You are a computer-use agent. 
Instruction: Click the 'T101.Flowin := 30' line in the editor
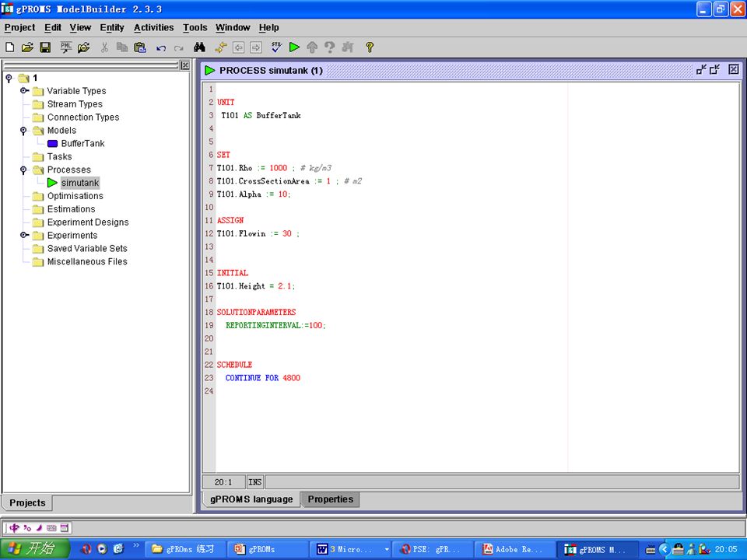click(x=258, y=233)
